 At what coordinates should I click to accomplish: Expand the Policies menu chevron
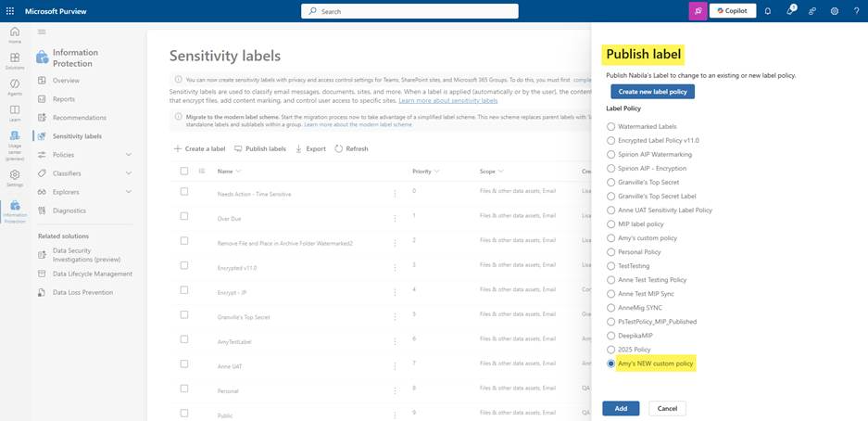129,155
